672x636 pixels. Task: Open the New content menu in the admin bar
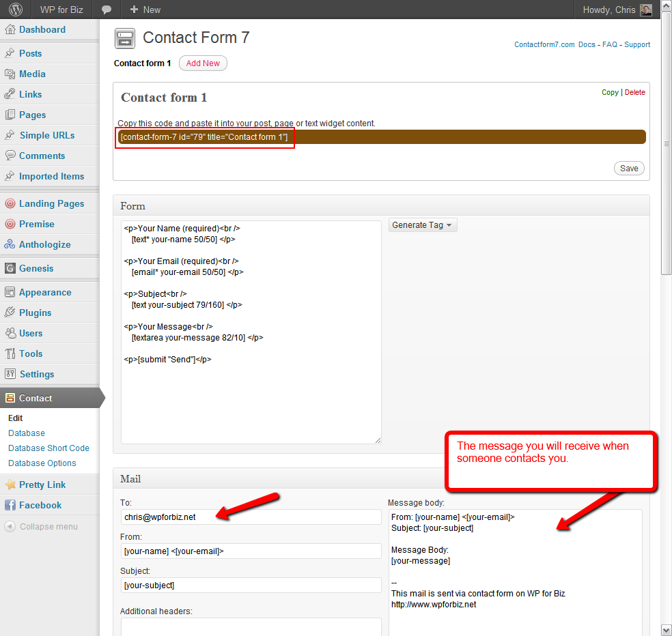coord(145,10)
